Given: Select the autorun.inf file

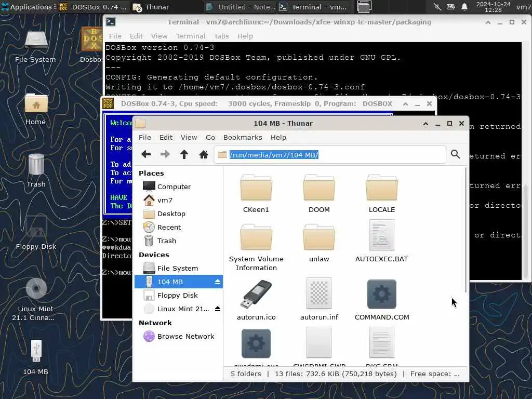Looking at the screenshot, I should (x=319, y=300).
